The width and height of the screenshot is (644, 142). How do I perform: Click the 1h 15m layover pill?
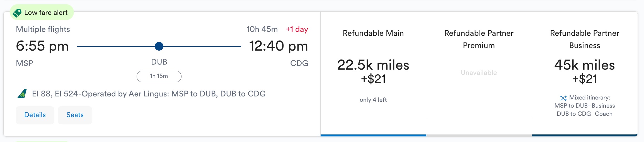pos(159,76)
